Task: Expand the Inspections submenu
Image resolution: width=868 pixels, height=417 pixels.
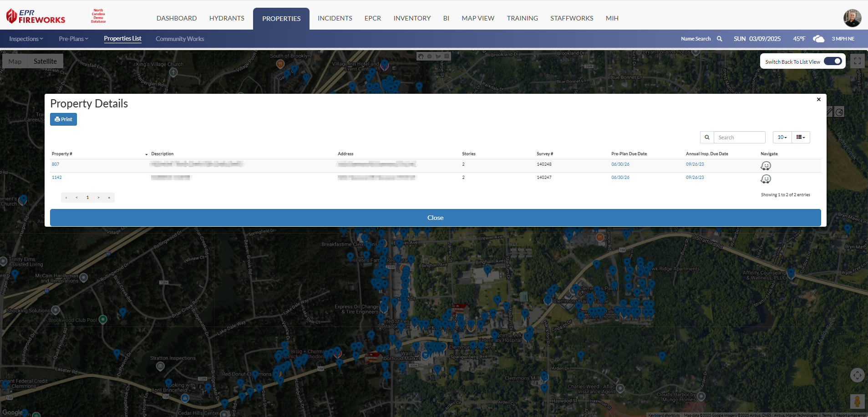Action: pos(26,39)
